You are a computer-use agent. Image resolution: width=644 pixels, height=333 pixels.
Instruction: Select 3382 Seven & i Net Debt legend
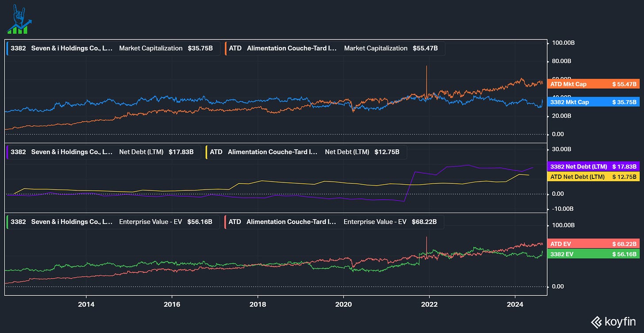coord(104,152)
